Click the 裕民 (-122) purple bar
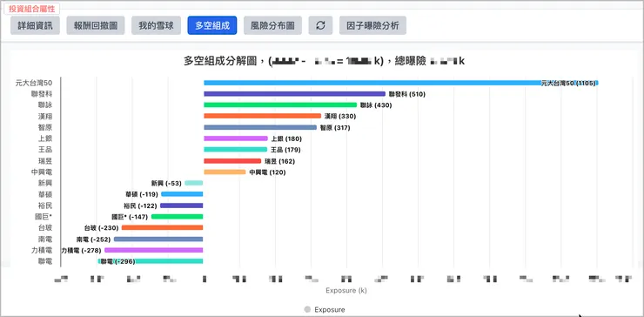 point(182,206)
